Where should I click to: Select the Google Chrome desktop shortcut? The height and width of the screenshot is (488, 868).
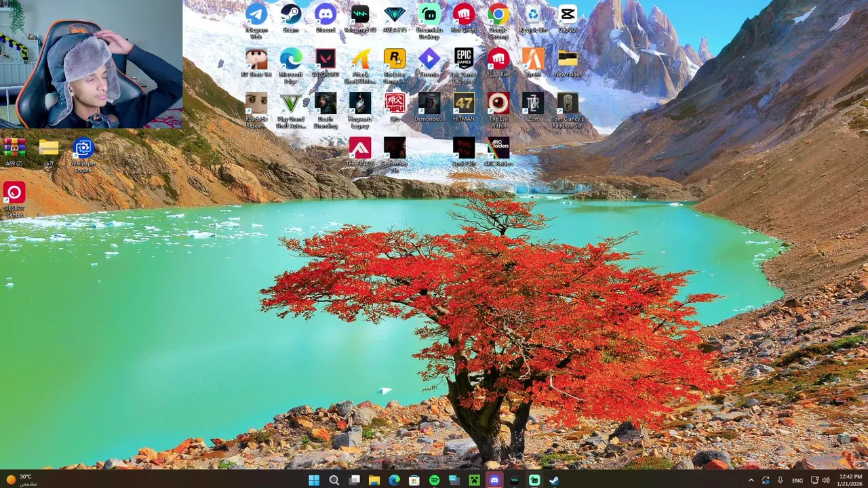pyautogui.click(x=498, y=20)
